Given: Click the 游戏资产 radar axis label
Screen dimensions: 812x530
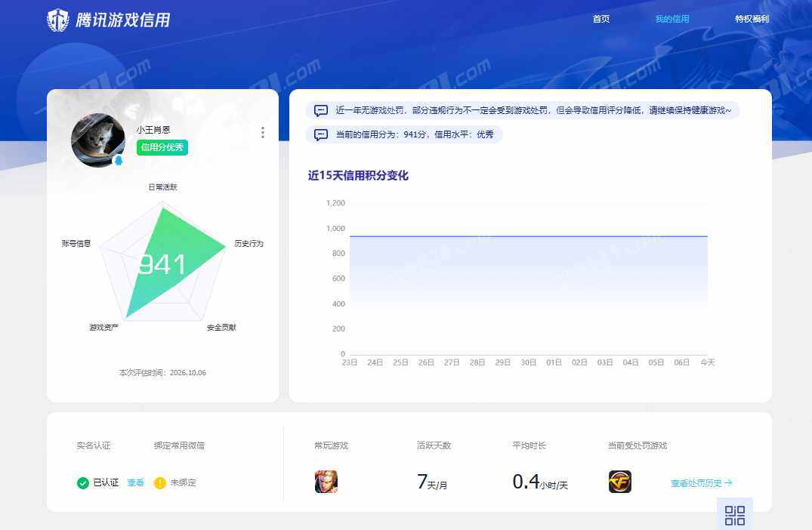Looking at the screenshot, I should click(x=104, y=327).
